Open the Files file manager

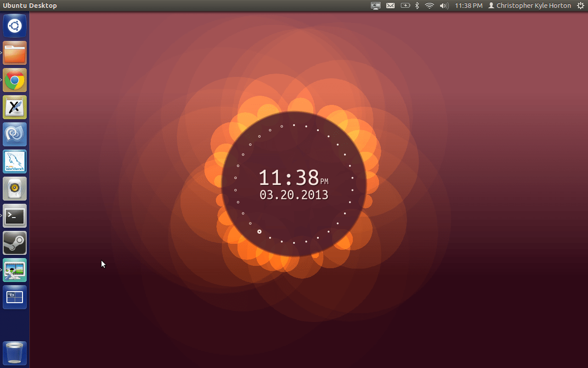coord(14,53)
